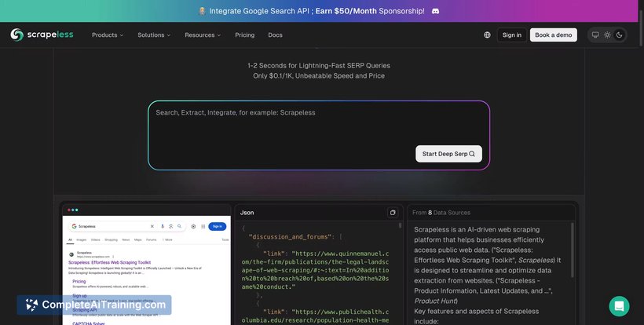
Task: Open the chat support bubble
Action: 619,306
